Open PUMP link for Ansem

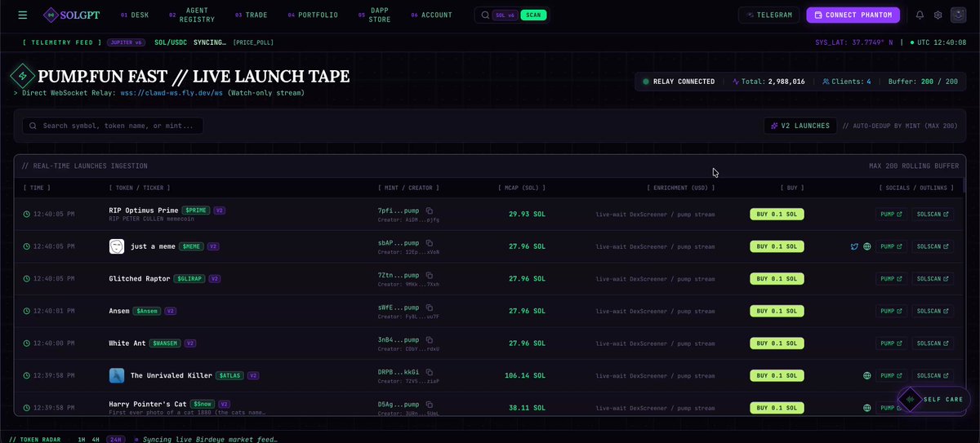892,311
